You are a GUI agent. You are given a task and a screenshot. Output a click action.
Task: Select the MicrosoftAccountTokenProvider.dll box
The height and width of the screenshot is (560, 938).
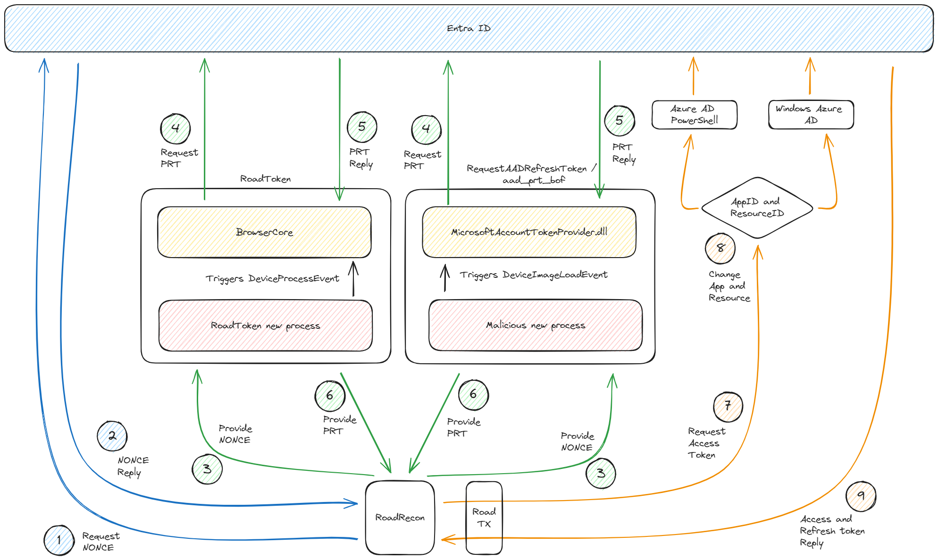click(x=529, y=232)
